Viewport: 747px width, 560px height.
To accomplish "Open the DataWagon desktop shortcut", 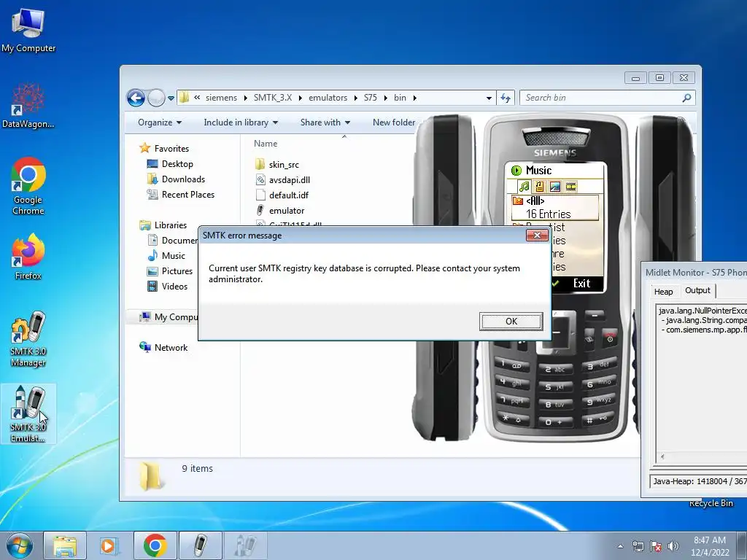I will click(28, 106).
